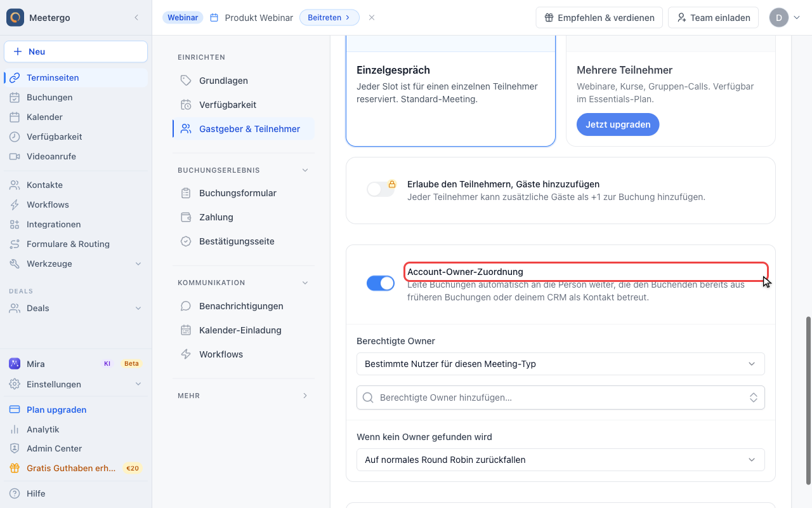Focus the Berechtigte Owner hinzufügen search field
Viewport: 812px width, 508px height.
(x=561, y=398)
